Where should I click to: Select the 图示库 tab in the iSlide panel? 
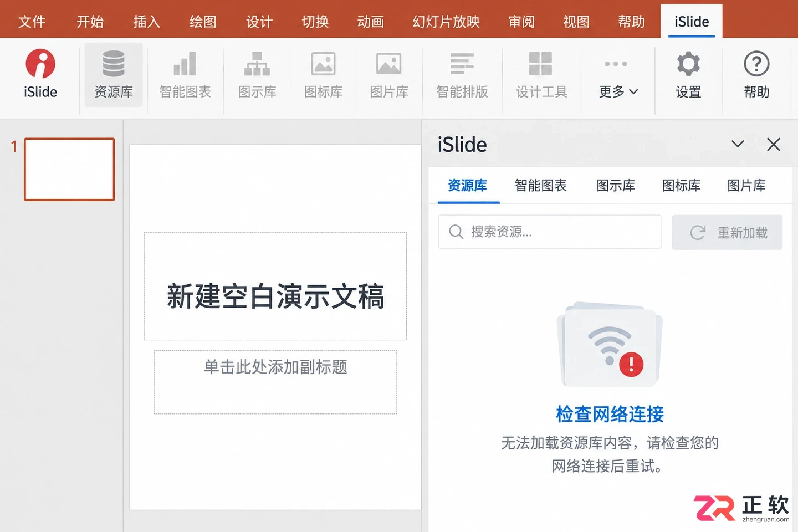[616, 186]
